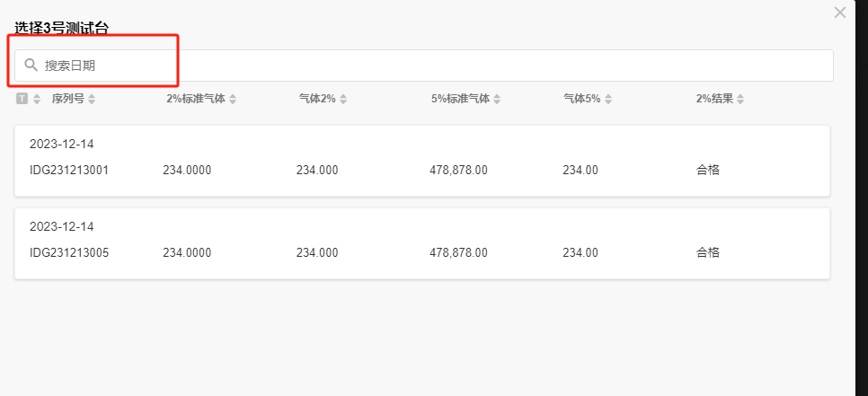Viewport: 868px width, 396px height.
Task: Toggle the 2%标准气体 column sort arrows
Action: point(233,99)
